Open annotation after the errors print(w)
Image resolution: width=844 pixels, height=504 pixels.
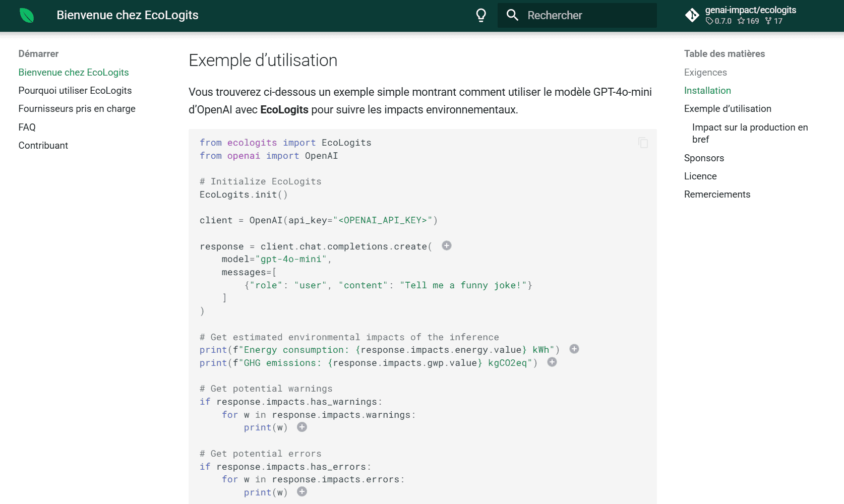tap(302, 492)
